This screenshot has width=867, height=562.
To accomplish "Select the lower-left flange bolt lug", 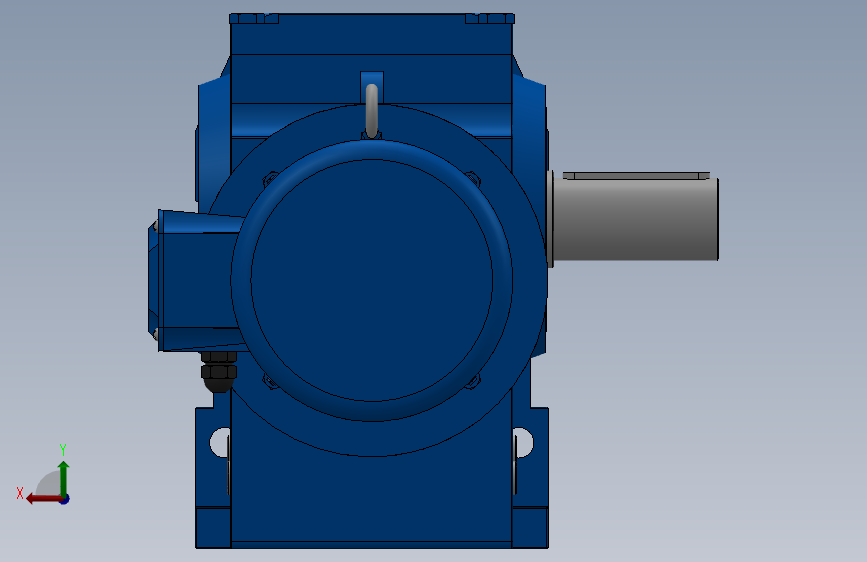I will tap(270, 381).
